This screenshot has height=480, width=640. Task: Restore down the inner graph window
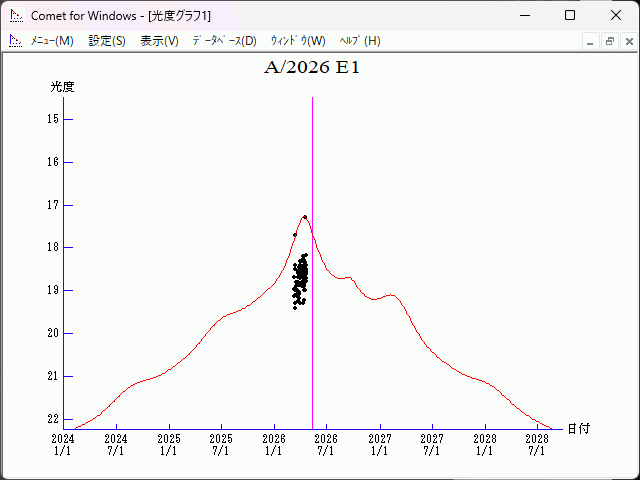pyautogui.click(x=609, y=41)
